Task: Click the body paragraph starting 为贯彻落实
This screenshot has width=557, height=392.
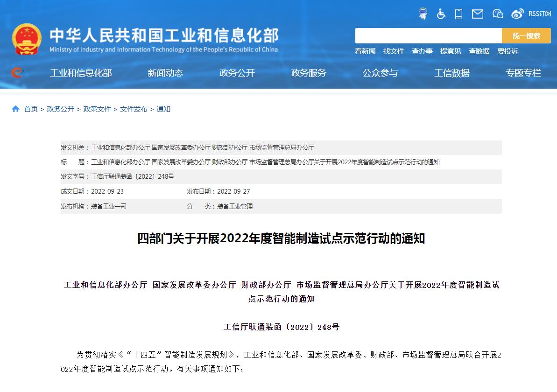Action: 281,362
